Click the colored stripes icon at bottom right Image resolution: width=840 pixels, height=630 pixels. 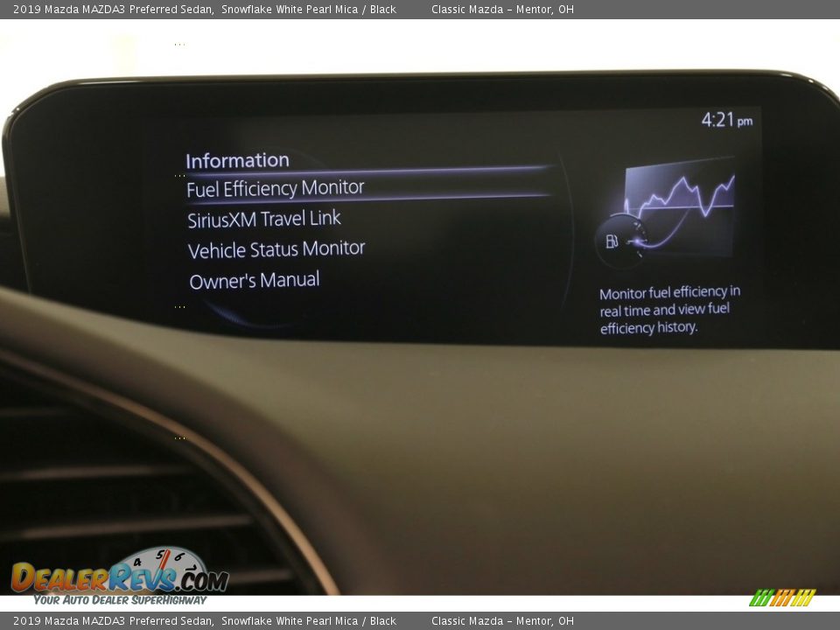(782, 598)
